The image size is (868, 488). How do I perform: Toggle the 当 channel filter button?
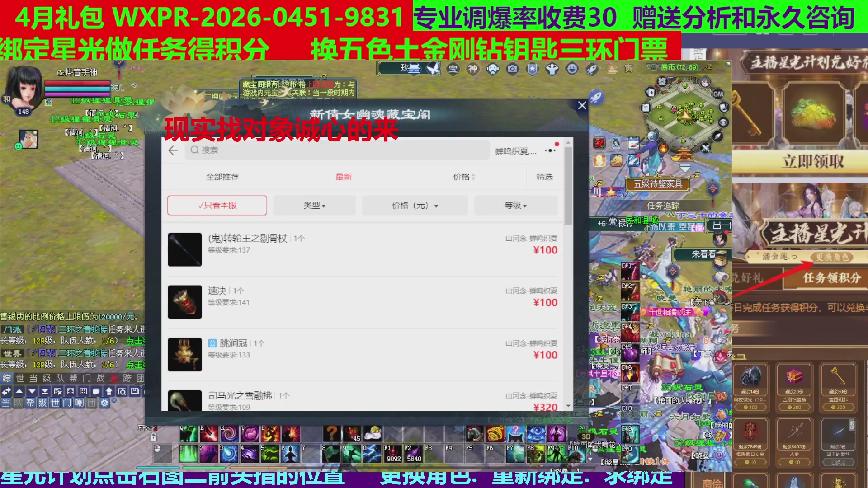pos(6,403)
